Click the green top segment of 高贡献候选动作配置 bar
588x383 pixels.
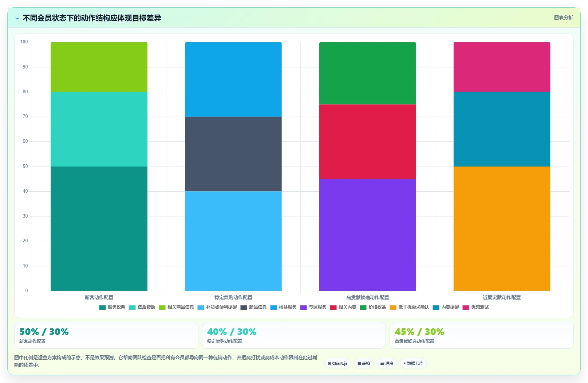pyautogui.click(x=368, y=73)
